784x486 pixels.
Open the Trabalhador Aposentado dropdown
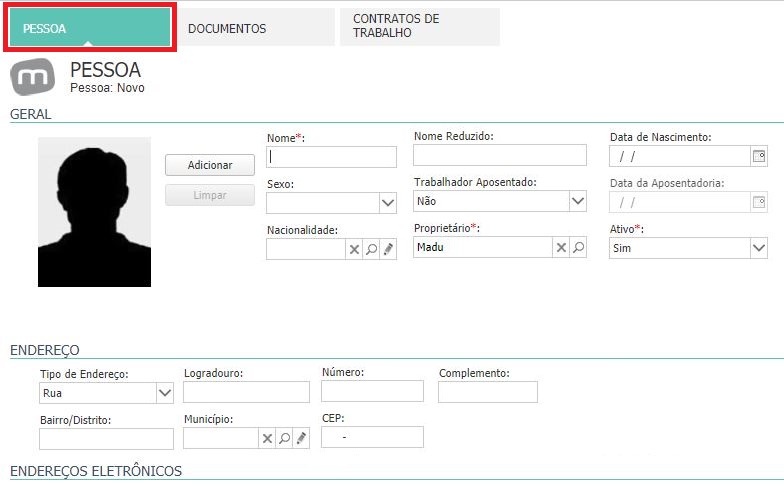[578, 201]
